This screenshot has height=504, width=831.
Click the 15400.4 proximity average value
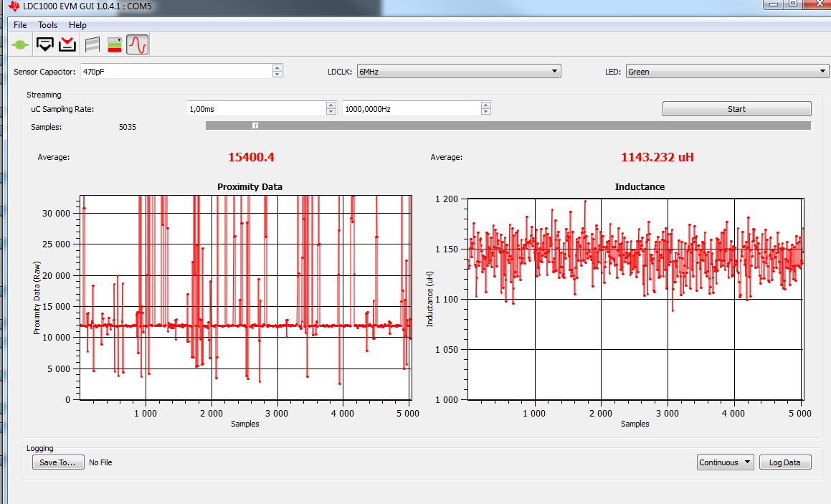pos(251,157)
